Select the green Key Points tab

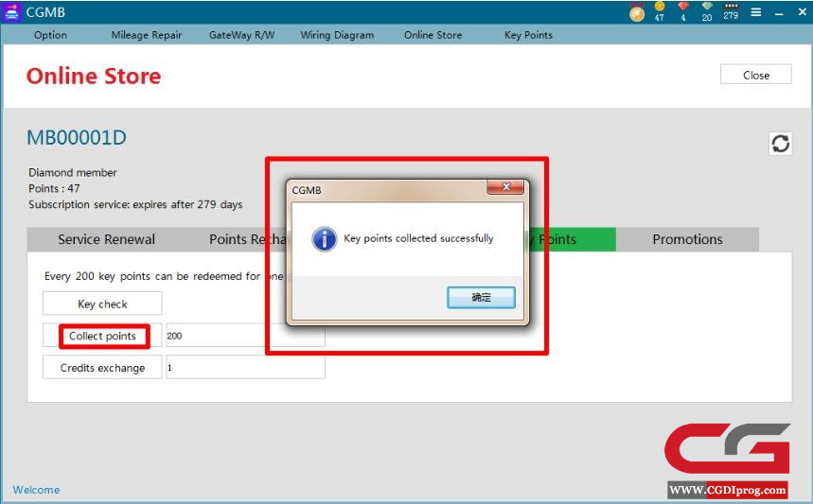[573, 239]
